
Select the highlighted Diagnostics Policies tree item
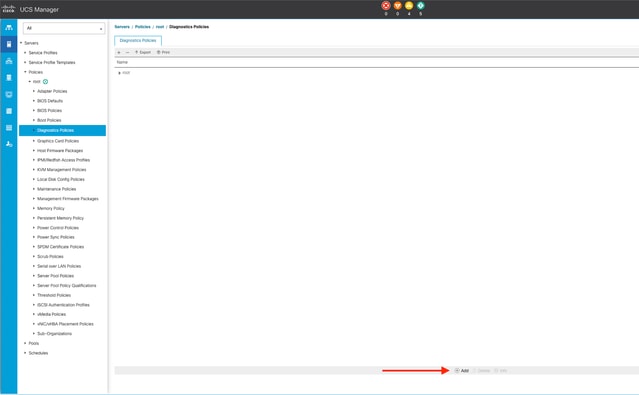pos(62,130)
